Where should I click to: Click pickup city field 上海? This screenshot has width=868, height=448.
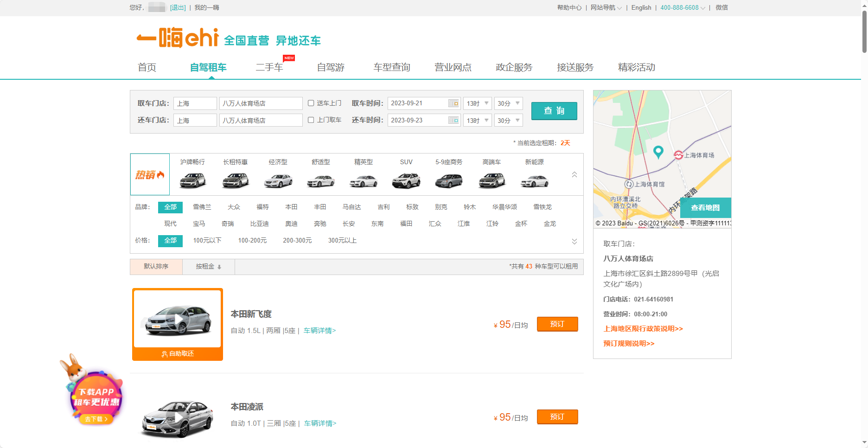(x=195, y=103)
